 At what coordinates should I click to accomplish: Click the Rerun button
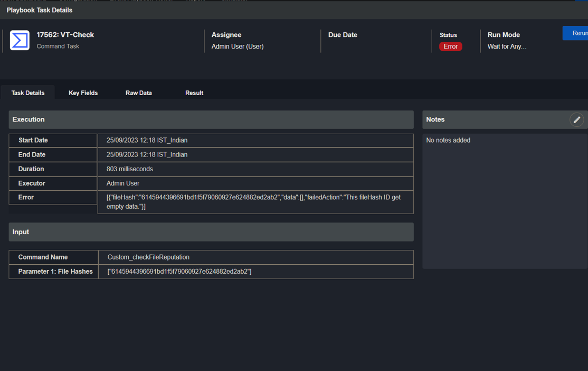click(x=576, y=33)
